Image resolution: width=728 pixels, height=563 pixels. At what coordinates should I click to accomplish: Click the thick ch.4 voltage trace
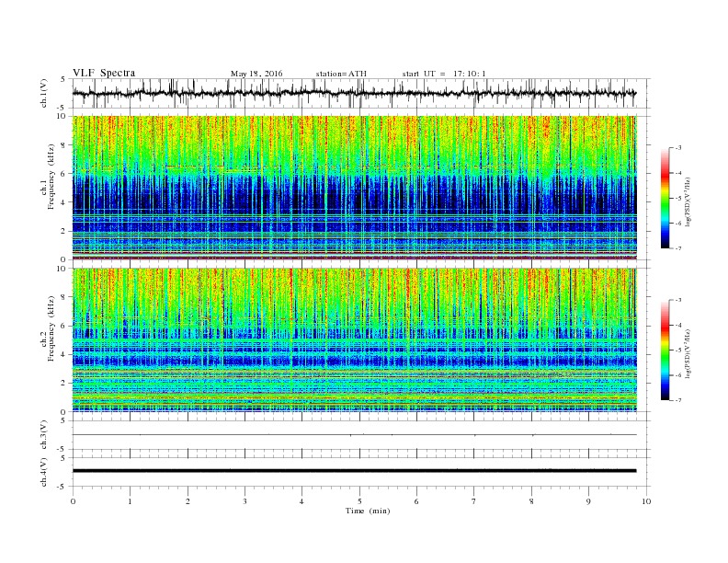[x=354, y=471]
